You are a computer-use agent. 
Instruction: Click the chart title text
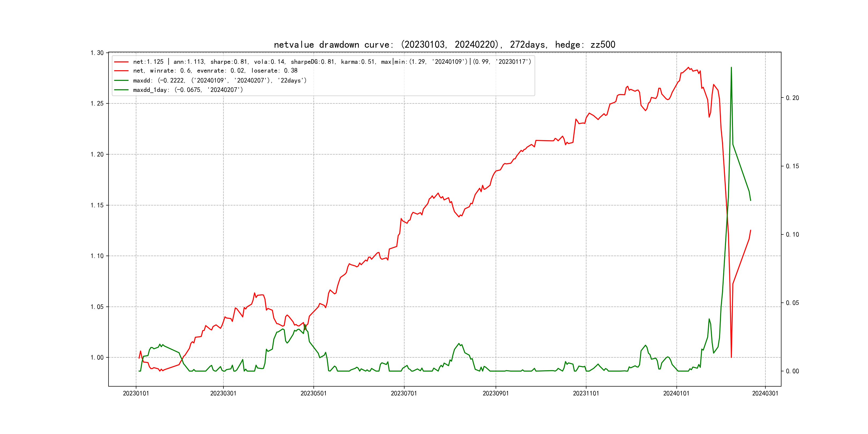tap(444, 44)
